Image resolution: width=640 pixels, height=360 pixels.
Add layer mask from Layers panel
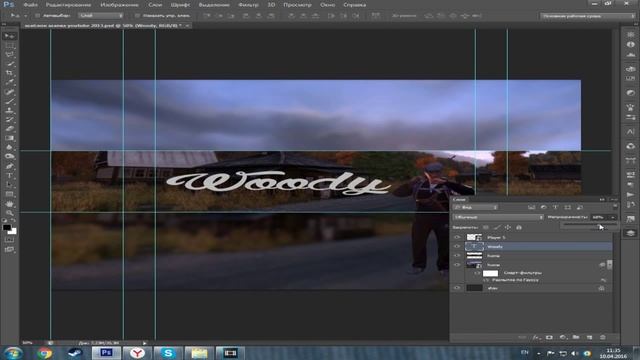pos(549,338)
